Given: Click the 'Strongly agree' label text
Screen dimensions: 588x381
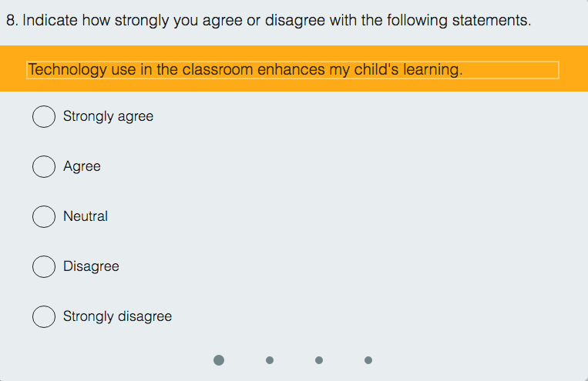Looking at the screenshot, I should point(108,116).
